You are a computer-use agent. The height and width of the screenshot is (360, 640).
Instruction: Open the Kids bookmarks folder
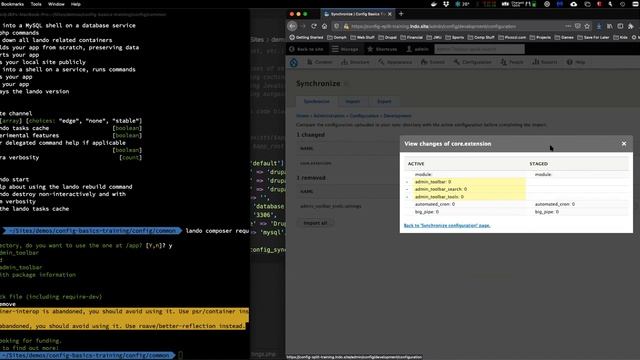coord(620,37)
